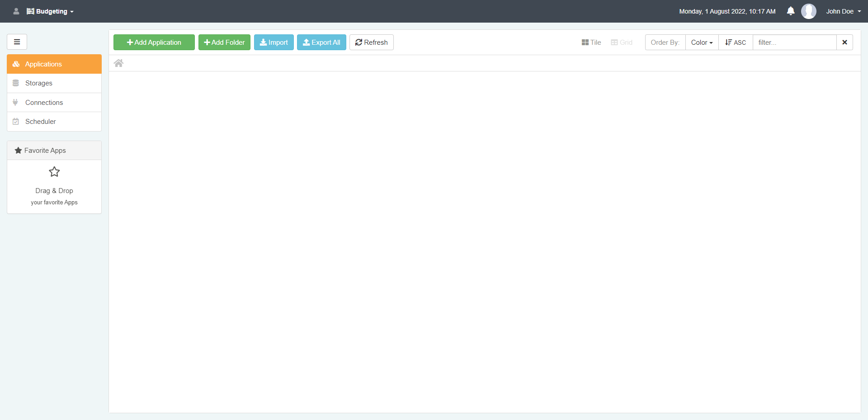The image size is (868, 420).
Task: Toggle ASC sort direction
Action: (x=736, y=42)
